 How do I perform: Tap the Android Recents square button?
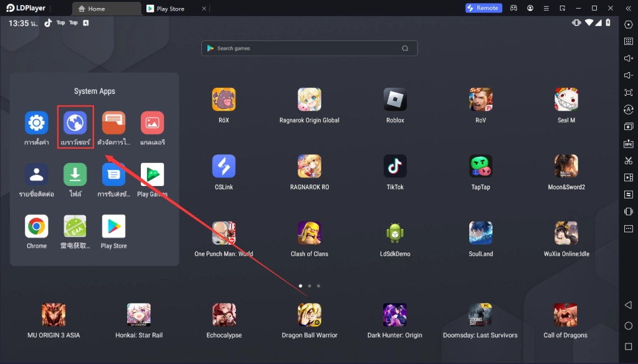tap(629, 347)
